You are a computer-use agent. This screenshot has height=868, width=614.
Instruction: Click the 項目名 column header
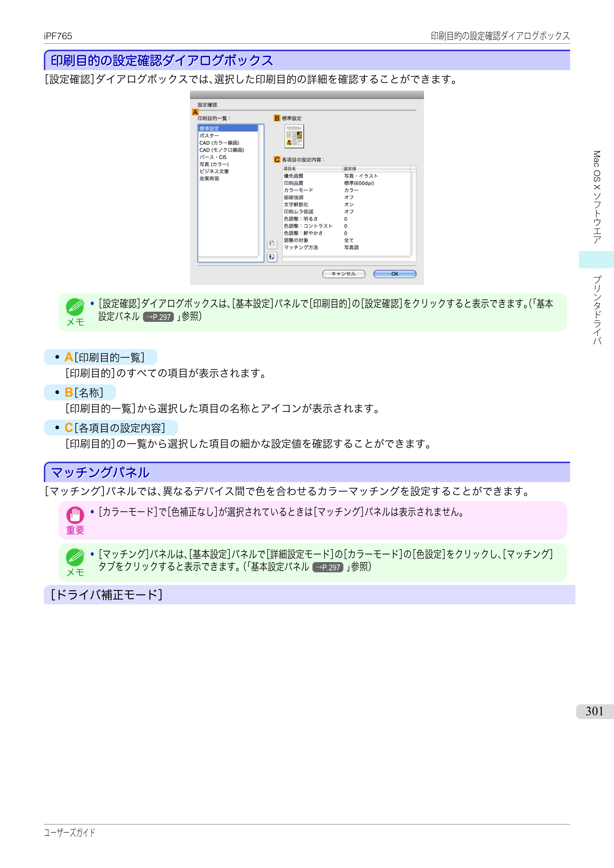pos(313,169)
